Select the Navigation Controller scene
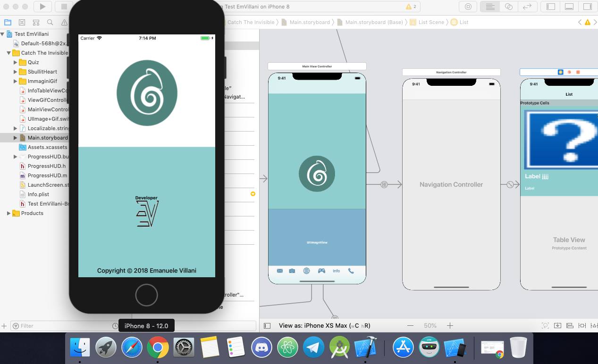The image size is (598, 364). (x=451, y=72)
